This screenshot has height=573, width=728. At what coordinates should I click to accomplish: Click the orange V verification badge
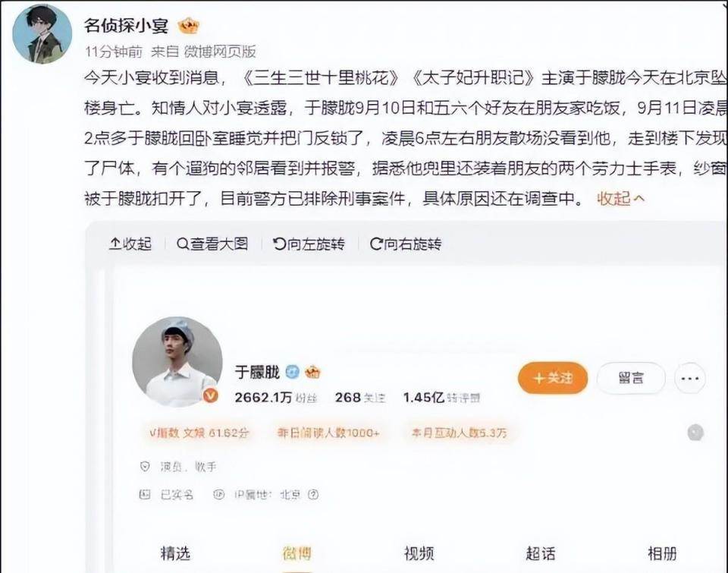(211, 395)
